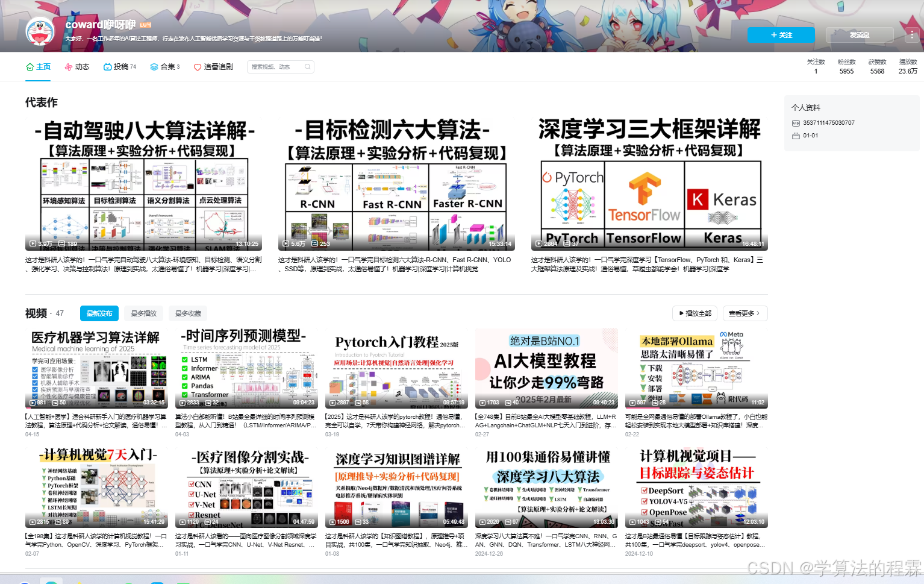Open the 深度学习知识图谱详解 video thumbnail
This screenshot has width=924, height=584.
396,488
